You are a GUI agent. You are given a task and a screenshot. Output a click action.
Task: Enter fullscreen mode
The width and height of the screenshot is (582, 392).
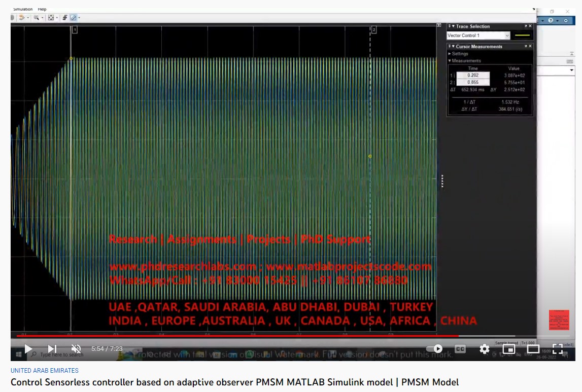pyautogui.click(x=557, y=349)
